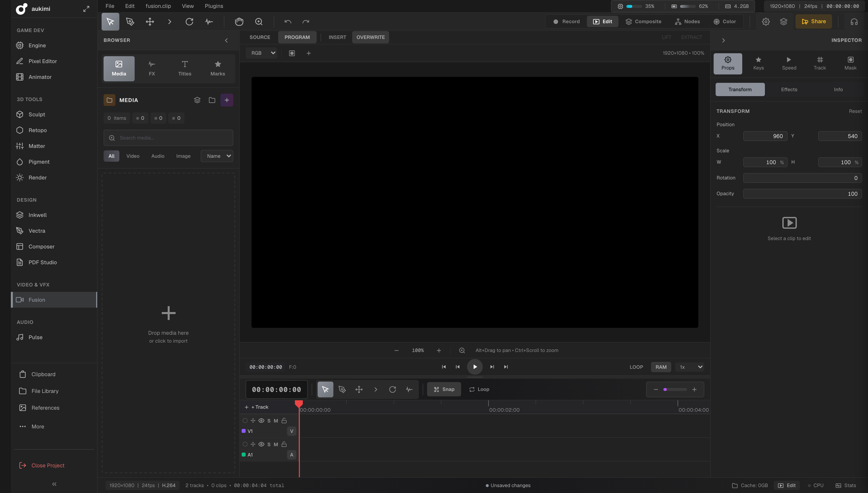Image resolution: width=868 pixels, height=493 pixels.
Task: Click the headphones icon
Action: pyautogui.click(x=854, y=22)
